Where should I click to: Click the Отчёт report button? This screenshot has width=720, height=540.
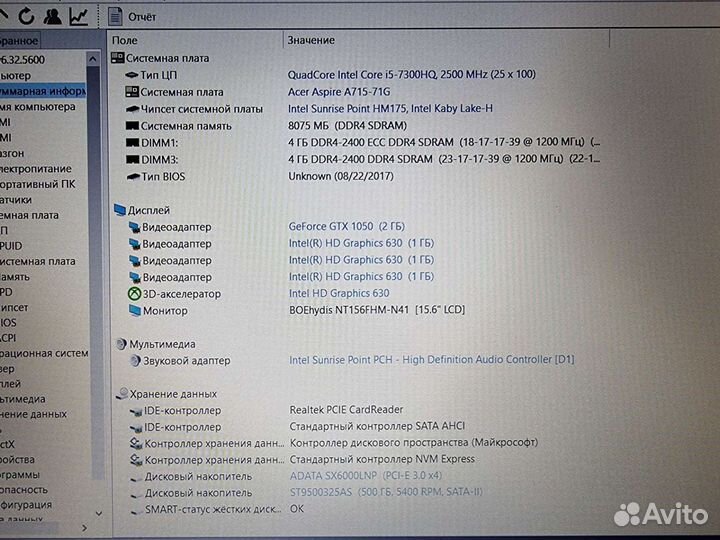[133, 17]
